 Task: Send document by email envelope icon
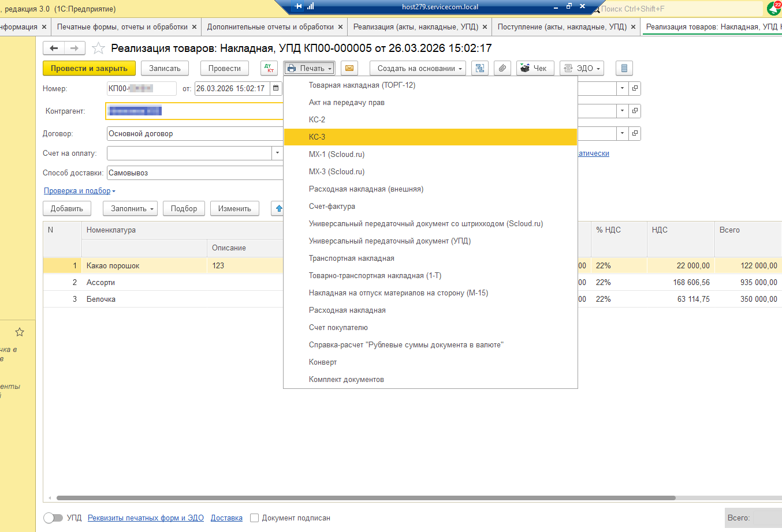coord(349,68)
